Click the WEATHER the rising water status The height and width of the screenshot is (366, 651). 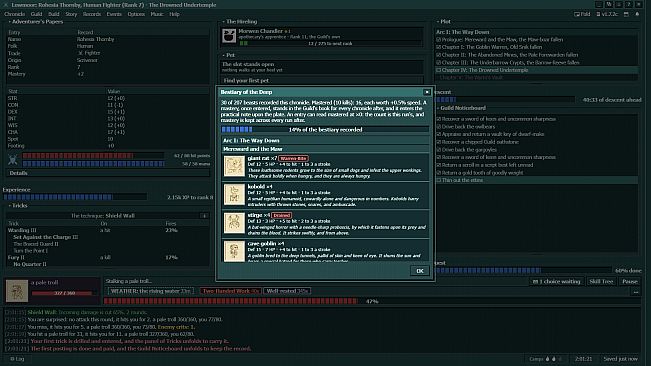pos(150,291)
